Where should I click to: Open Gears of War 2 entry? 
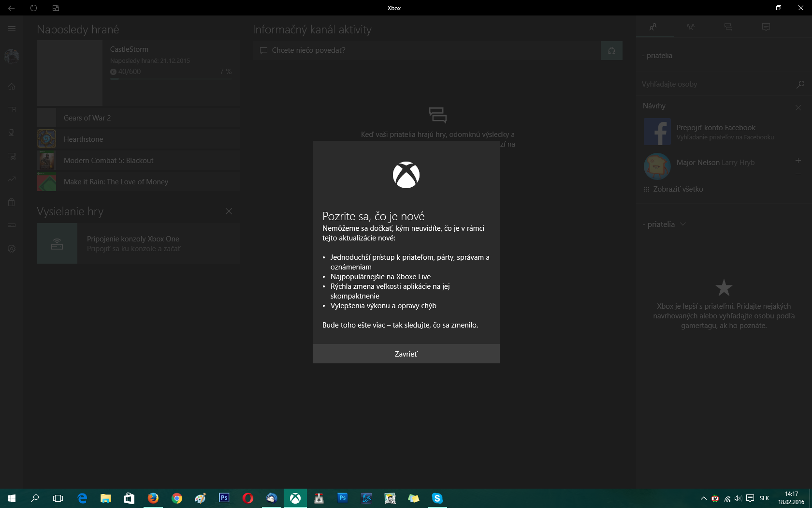138,118
